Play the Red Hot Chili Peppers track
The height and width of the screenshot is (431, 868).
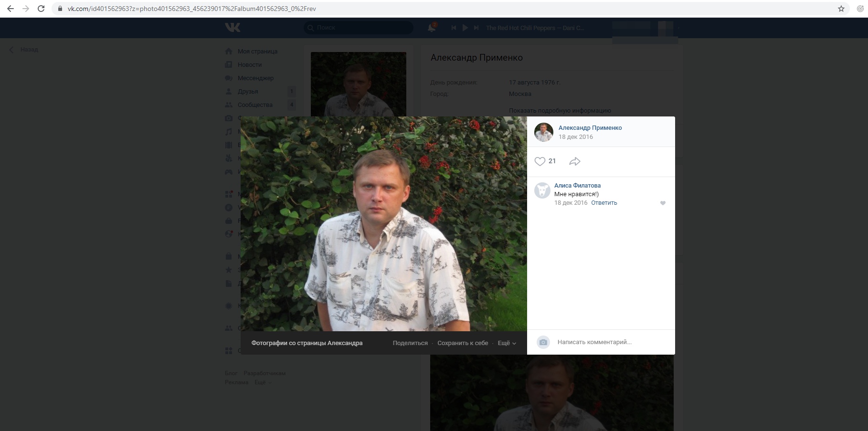(x=465, y=28)
